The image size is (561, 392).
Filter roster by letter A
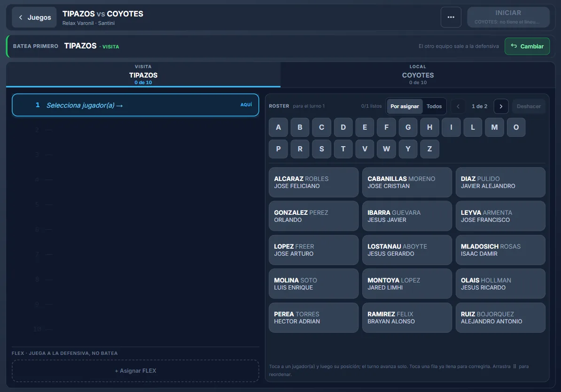(278, 127)
